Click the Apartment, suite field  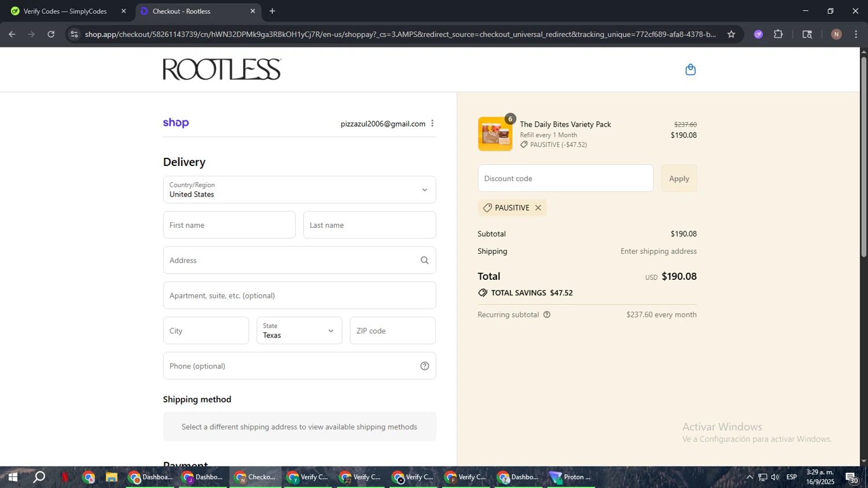pyautogui.click(x=299, y=295)
